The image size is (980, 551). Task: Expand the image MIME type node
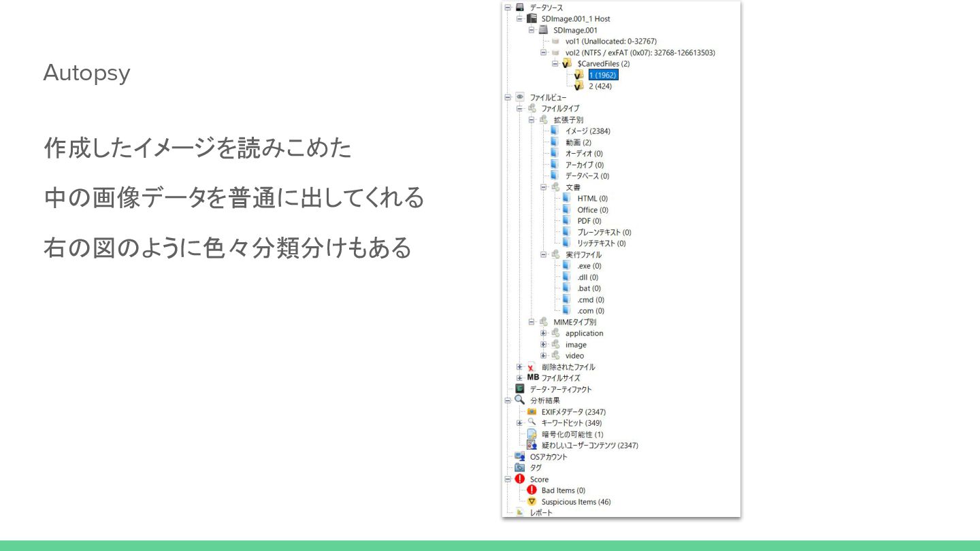pyautogui.click(x=543, y=344)
